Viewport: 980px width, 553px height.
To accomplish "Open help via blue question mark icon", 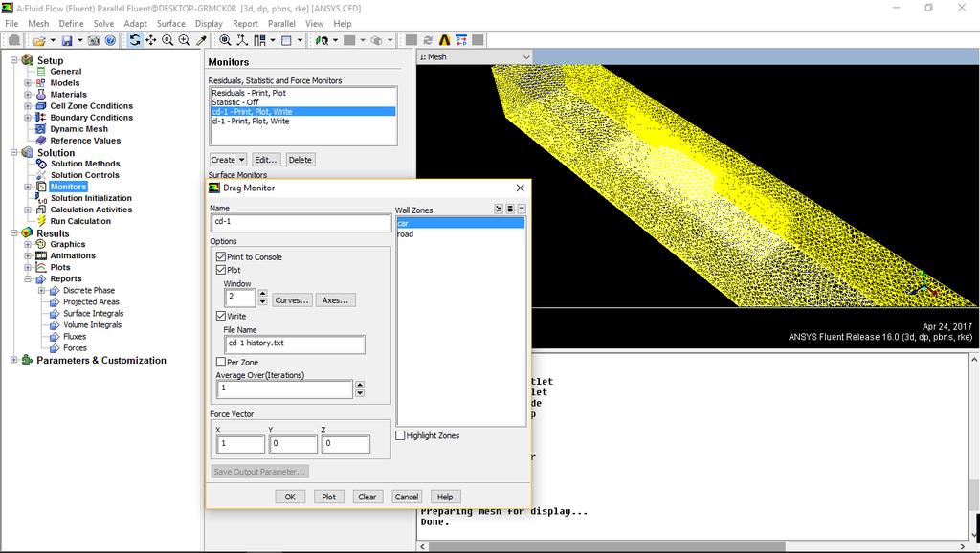I will coord(110,40).
